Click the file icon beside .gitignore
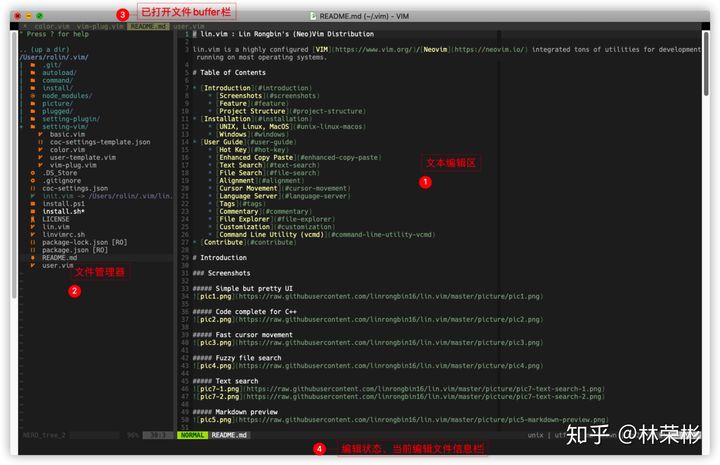The width and height of the screenshot is (720, 465). click(33, 180)
